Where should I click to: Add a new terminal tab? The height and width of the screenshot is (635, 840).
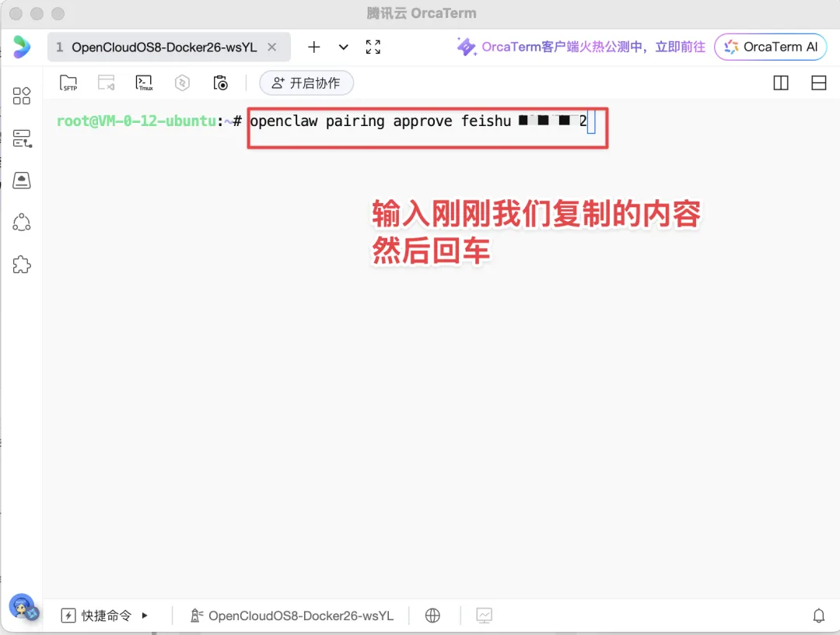click(x=314, y=47)
